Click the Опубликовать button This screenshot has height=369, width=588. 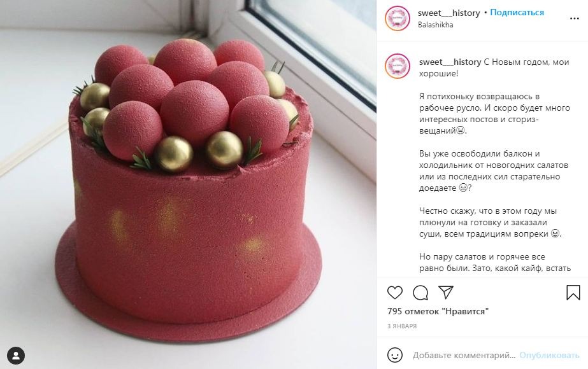click(549, 355)
